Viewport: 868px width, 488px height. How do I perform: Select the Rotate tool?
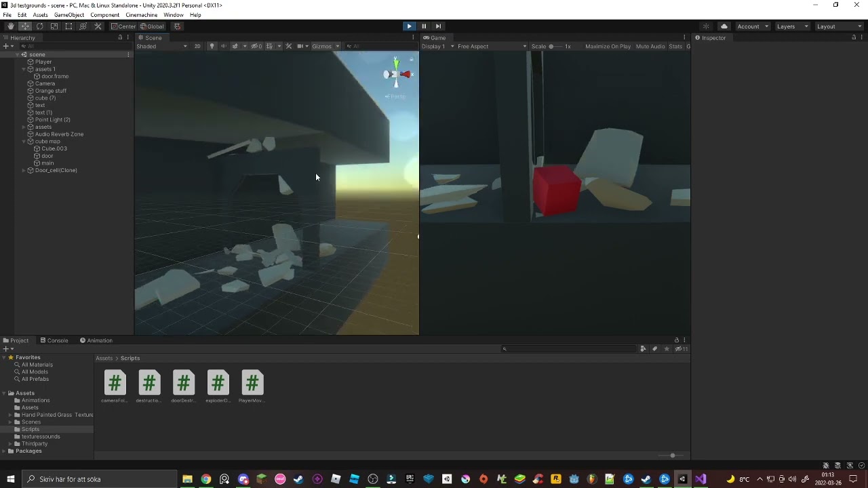pyautogui.click(x=40, y=26)
